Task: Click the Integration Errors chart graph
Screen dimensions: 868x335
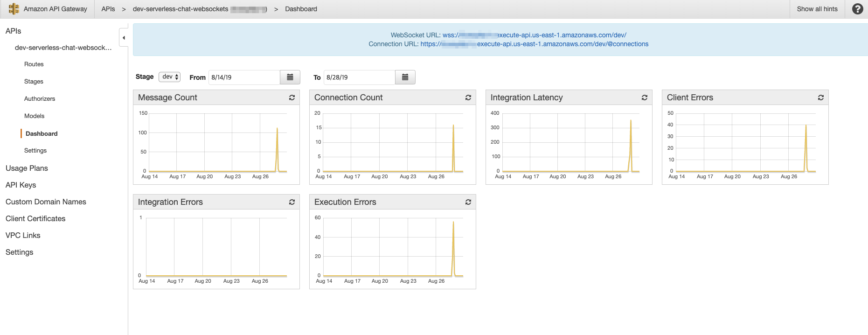Action: 216,247
